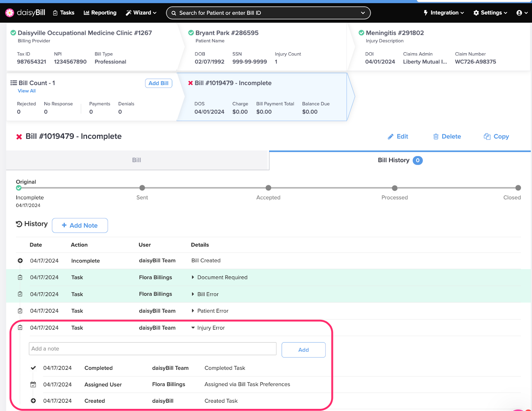The width and height of the screenshot is (532, 411).
Task: Click the Copy bill icon
Action: coord(487,137)
